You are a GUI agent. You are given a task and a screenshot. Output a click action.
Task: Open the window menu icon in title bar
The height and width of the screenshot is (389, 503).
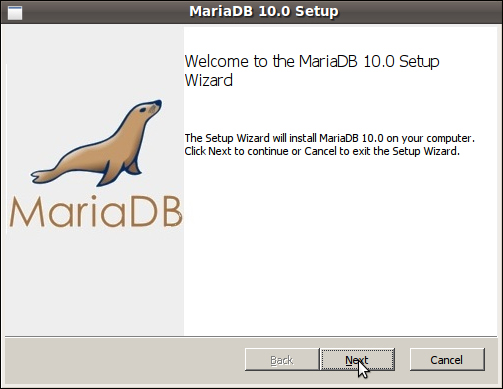[x=15, y=13]
